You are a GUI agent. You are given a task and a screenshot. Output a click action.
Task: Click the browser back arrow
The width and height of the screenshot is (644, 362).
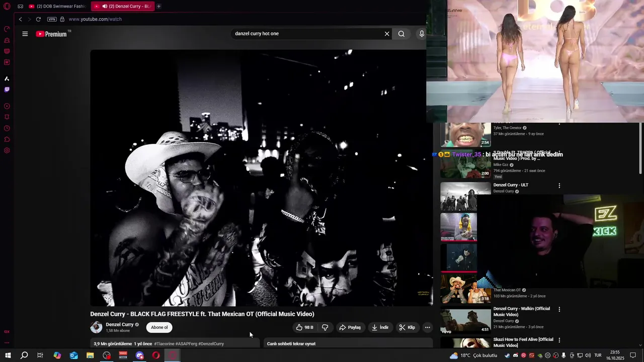[x=20, y=19]
